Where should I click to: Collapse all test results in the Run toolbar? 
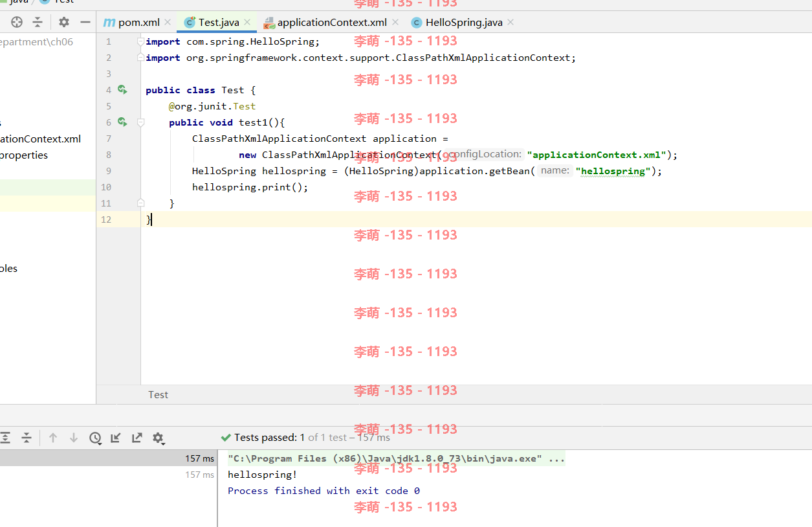click(x=27, y=438)
